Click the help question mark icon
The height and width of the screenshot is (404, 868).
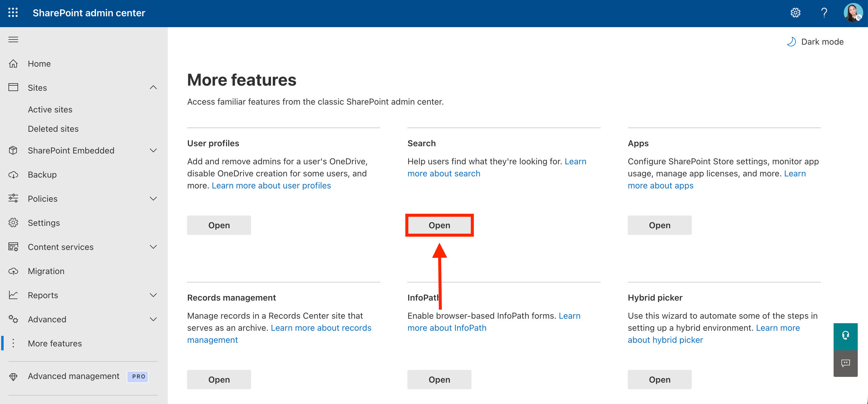(x=824, y=13)
